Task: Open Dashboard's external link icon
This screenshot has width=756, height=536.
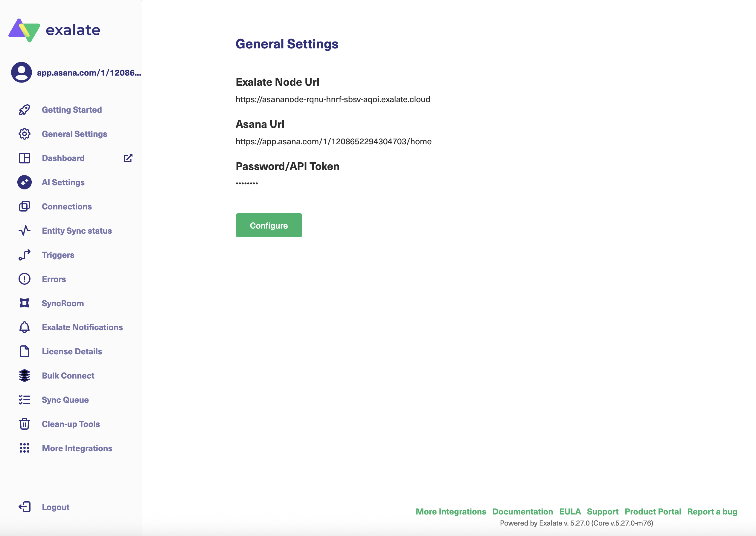Action: [128, 158]
